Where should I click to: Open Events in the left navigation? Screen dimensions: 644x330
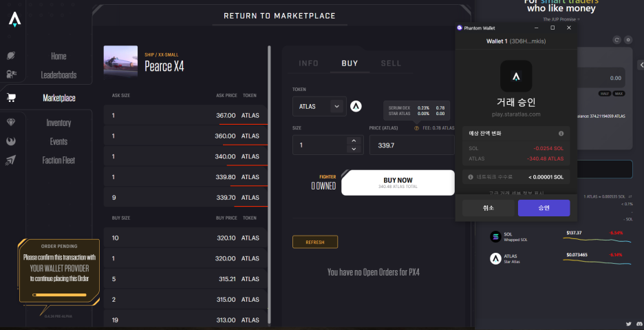58,141
